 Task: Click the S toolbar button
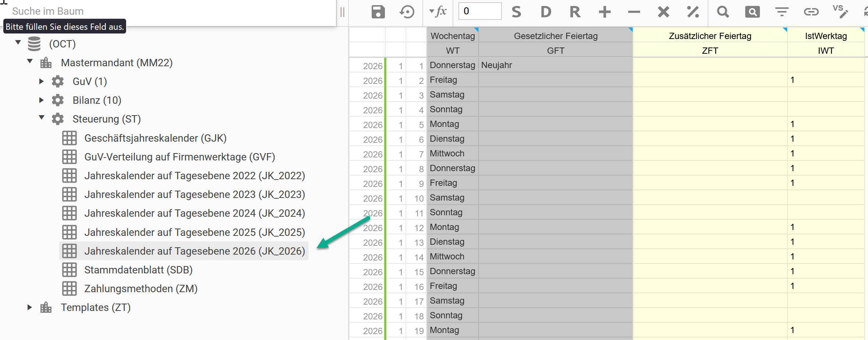[516, 12]
